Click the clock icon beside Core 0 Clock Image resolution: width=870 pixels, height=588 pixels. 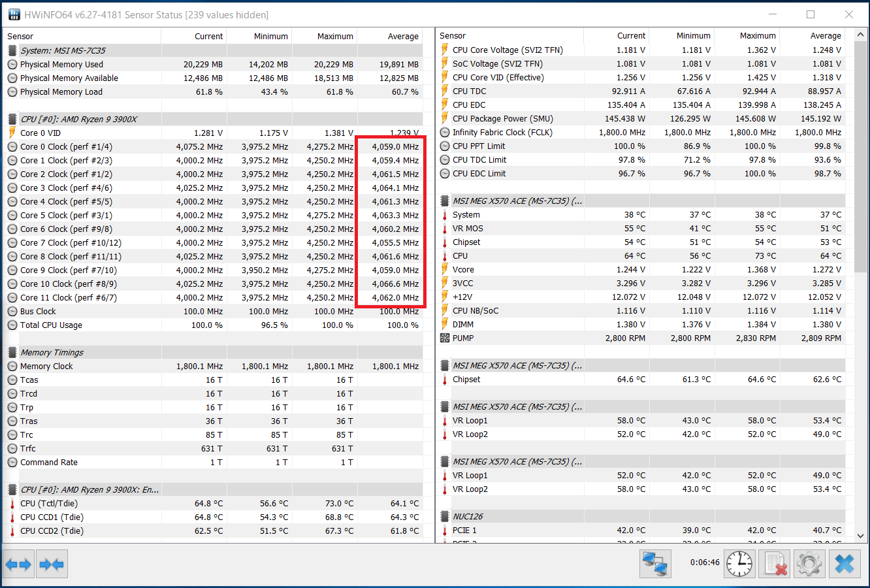pyautogui.click(x=12, y=146)
